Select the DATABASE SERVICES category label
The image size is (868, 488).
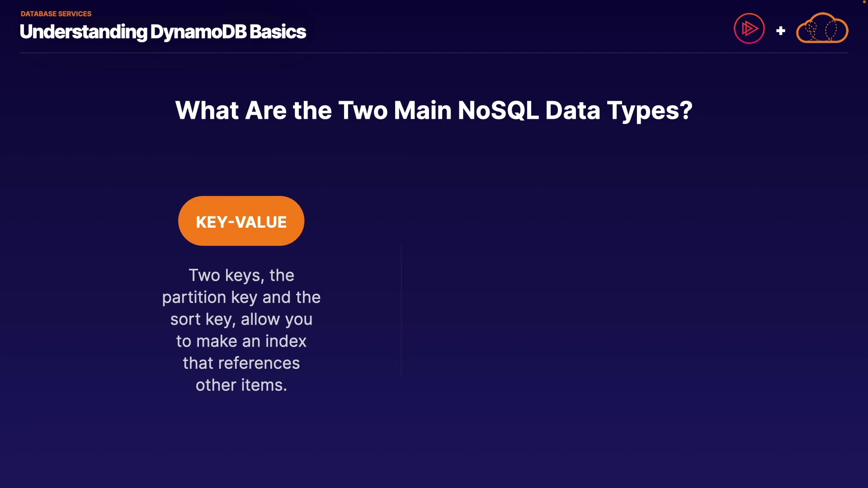[x=56, y=14]
